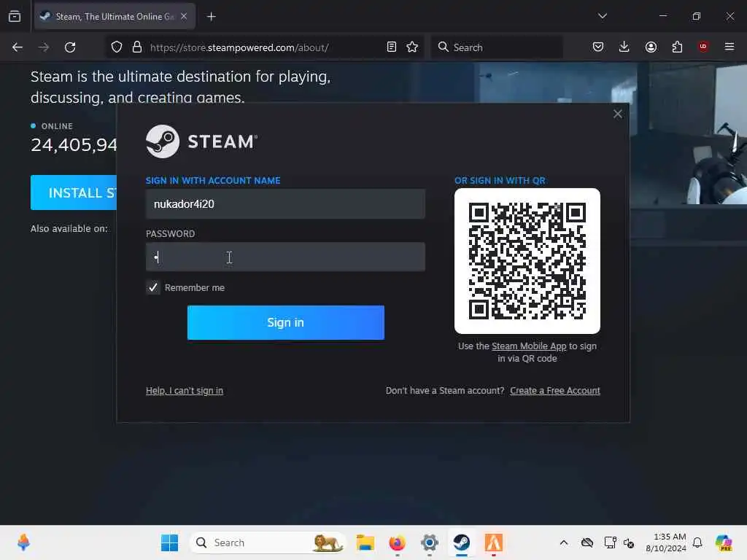Close the Steam sign-in dialog
Viewport: 747px width, 560px height.
[617, 114]
